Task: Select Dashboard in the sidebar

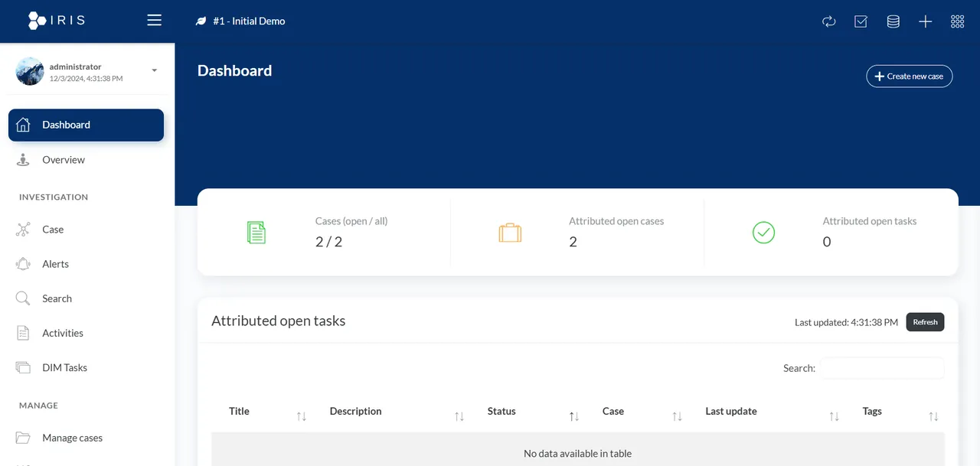Action: (x=86, y=125)
